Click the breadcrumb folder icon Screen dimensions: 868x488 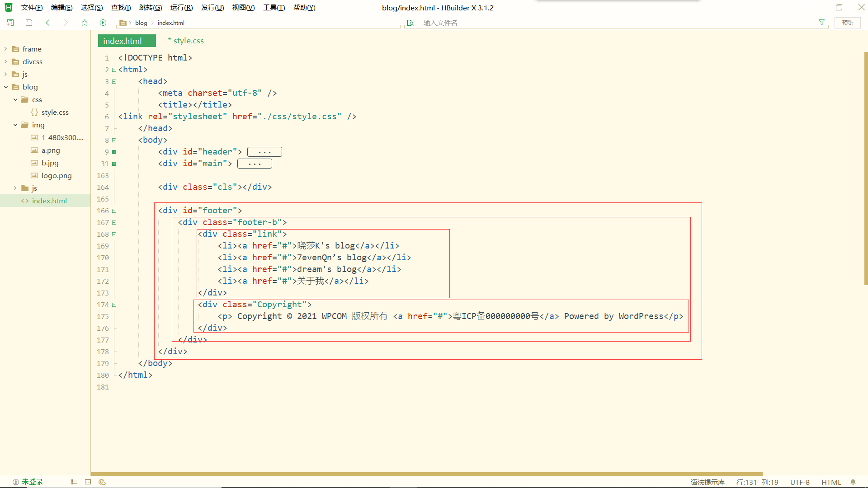pyautogui.click(x=123, y=23)
